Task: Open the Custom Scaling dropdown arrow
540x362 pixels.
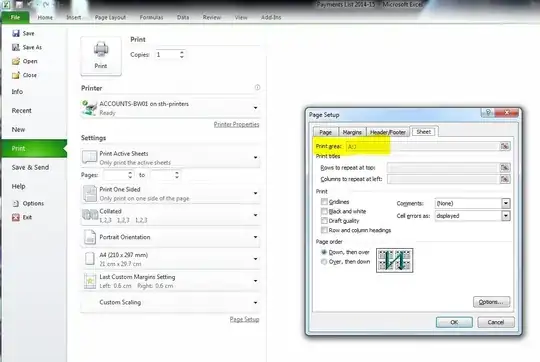Action: (255, 303)
